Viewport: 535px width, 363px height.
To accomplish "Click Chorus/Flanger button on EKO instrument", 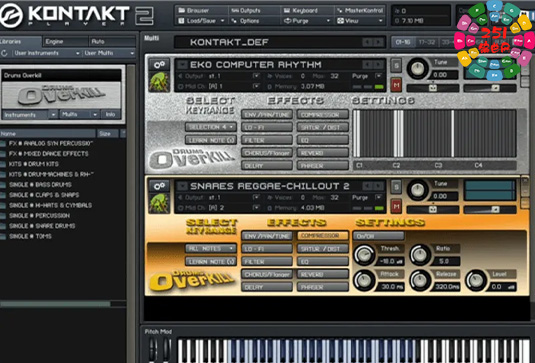I will (x=267, y=153).
